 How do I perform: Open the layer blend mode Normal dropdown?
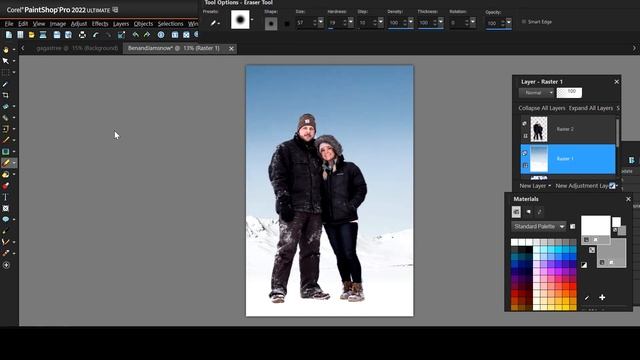tap(536, 93)
